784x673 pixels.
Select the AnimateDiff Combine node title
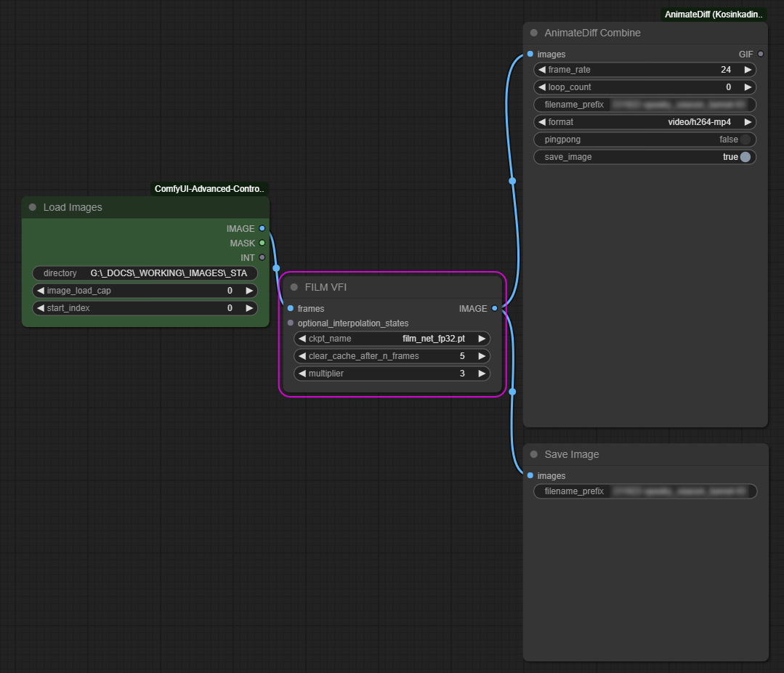(592, 33)
